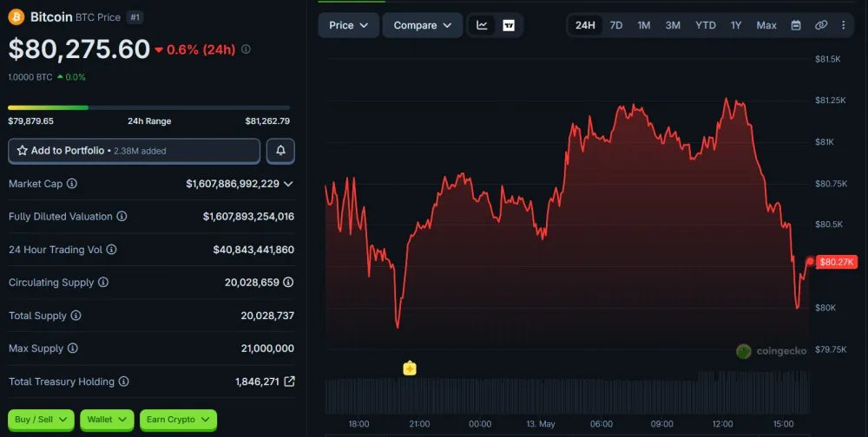Click the 1.0000 BTC text
Image resolution: width=868 pixels, height=437 pixels.
[30, 77]
